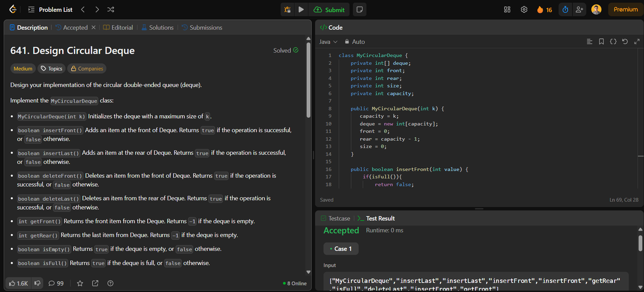This screenshot has height=292, width=644.
Task: Click 'private int capacity;' code line
Action: tap(382, 93)
